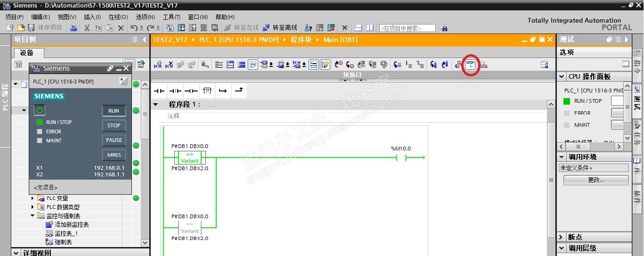This screenshot has height=256, width=644.
Task: Click the Cut scissors icon
Action: tap(87, 28)
